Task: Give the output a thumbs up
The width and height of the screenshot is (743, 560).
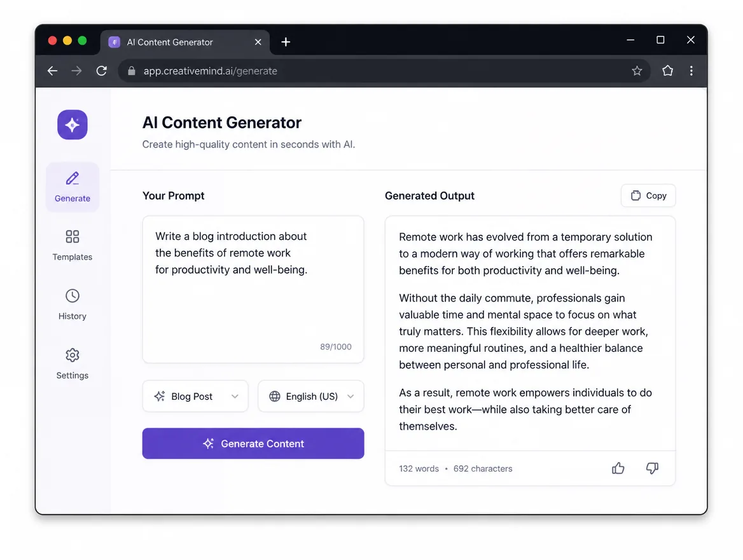Action: click(618, 468)
